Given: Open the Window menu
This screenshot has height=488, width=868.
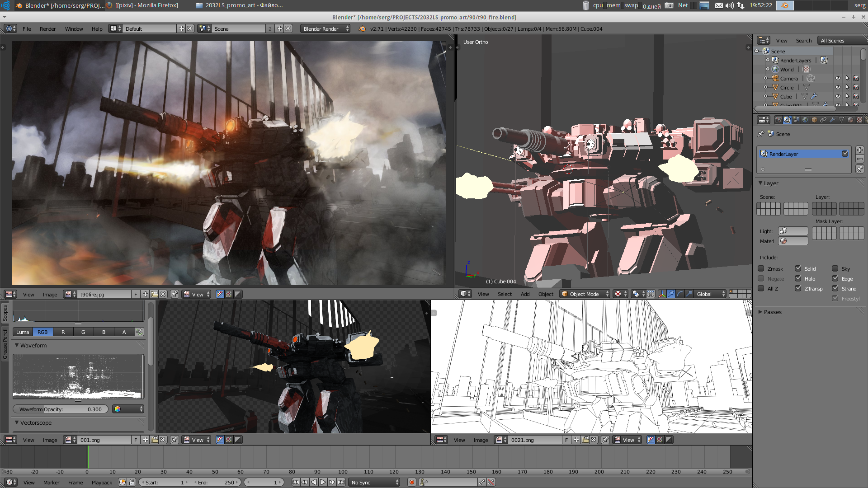Looking at the screenshot, I should click(74, 29).
